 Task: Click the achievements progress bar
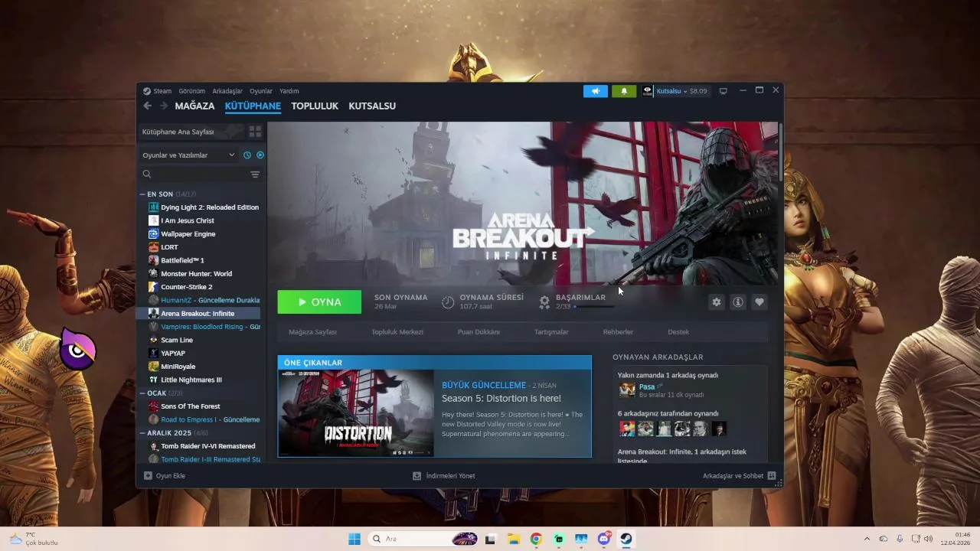[594, 307]
